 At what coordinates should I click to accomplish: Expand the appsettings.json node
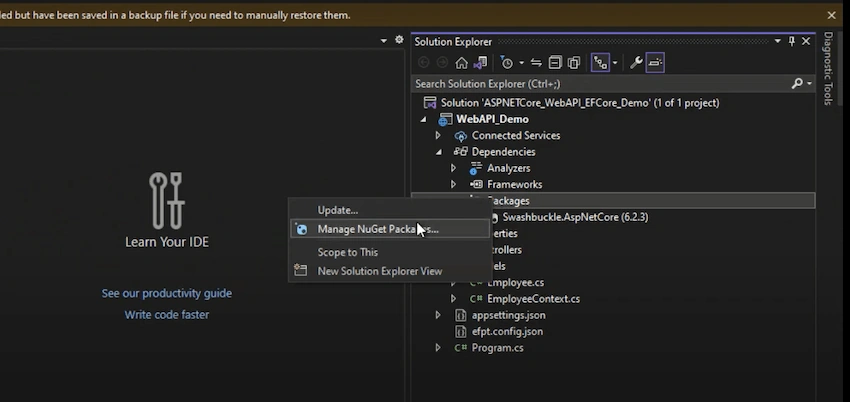click(438, 315)
